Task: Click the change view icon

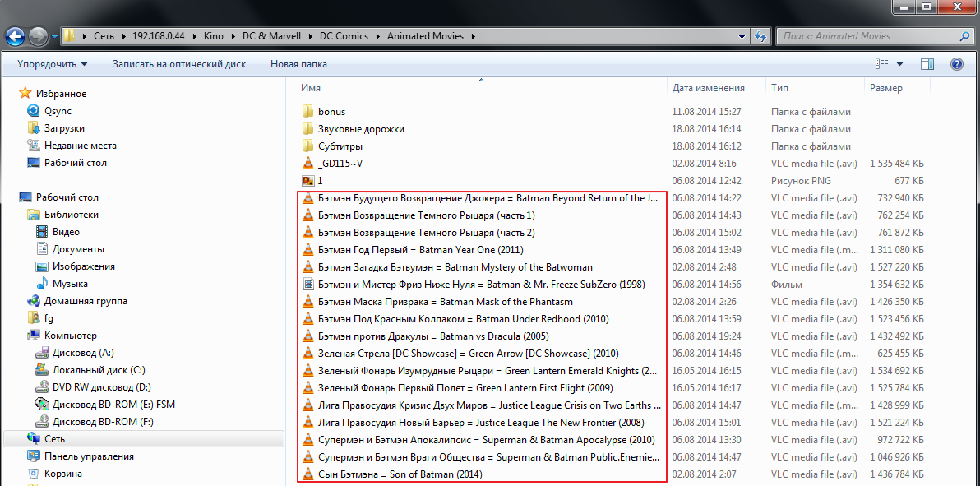Action: point(882,64)
